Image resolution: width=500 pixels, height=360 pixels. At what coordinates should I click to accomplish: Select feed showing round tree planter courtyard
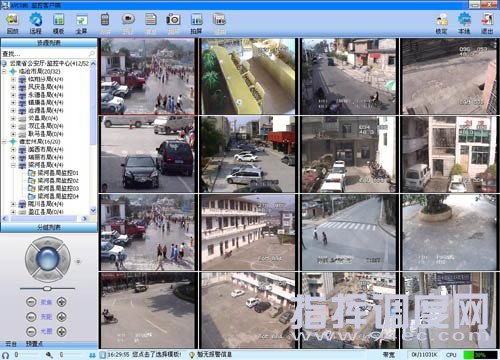coord(449,232)
